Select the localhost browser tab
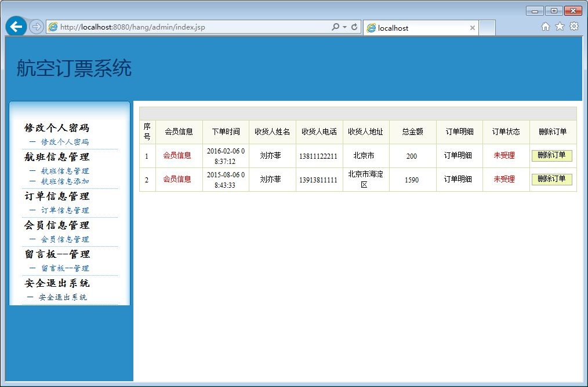 point(420,28)
